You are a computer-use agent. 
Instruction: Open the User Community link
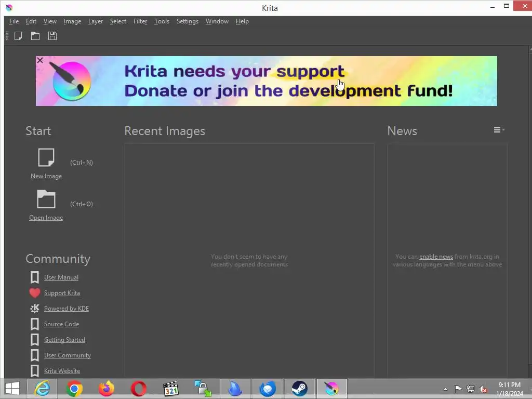click(68, 355)
